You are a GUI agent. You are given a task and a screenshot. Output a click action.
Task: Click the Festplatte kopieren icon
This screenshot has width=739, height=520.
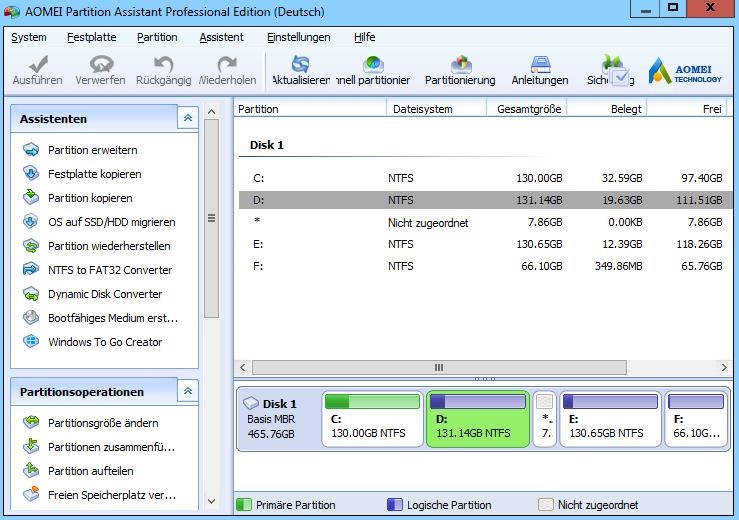tap(31, 173)
